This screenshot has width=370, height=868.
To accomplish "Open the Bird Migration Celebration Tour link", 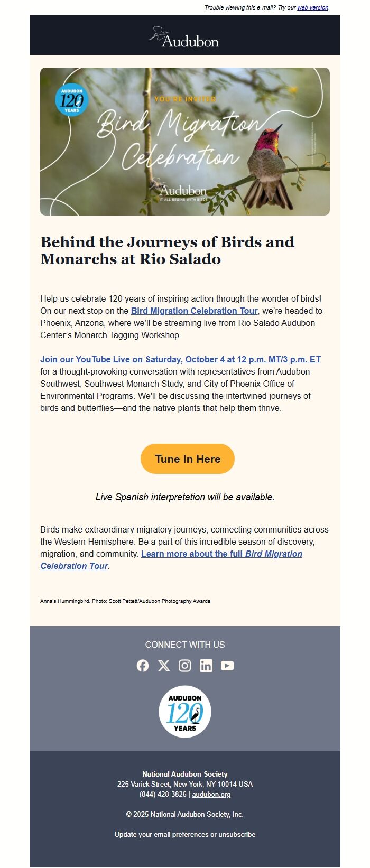I will [x=194, y=311].
